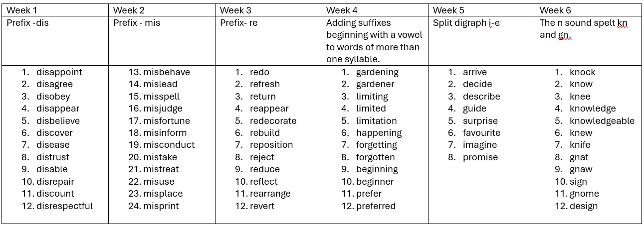Click the word 'promise'
This screenshot has width=644, height=228.
[x=480, y=157]
